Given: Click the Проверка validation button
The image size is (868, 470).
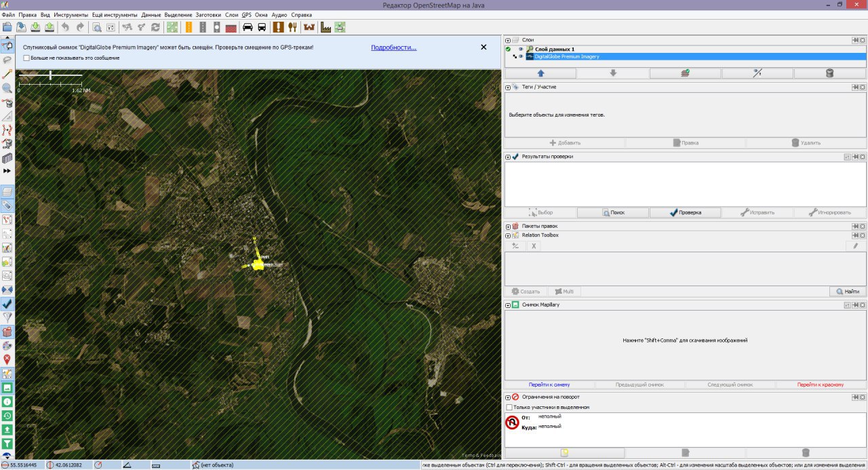Looking at the screenshot, I should coord(685,212).
